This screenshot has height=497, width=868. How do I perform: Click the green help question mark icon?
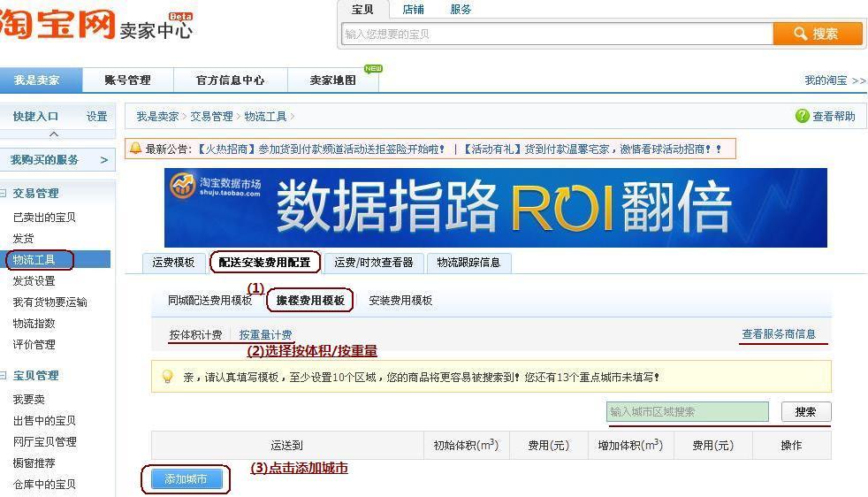point(802,116)
